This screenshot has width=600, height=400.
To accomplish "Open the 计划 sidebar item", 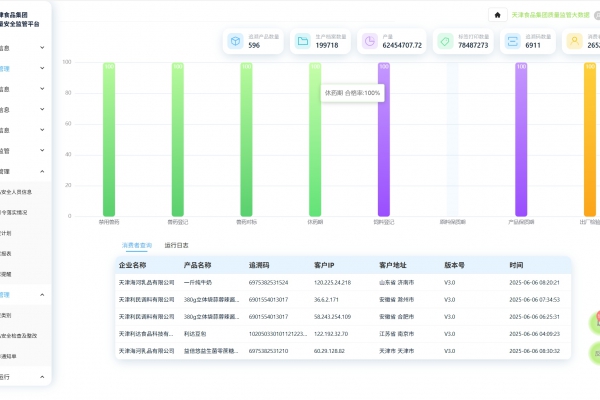I will [6, 233].
